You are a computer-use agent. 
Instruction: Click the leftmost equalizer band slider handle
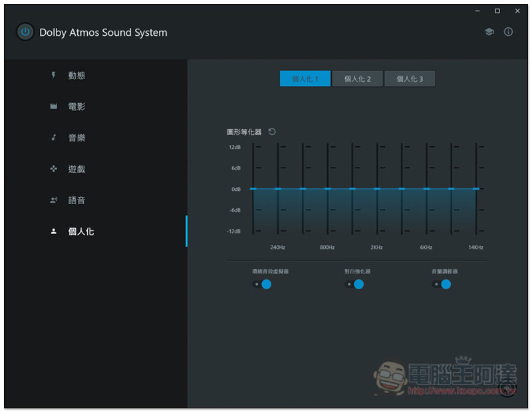(x=253, y=189)
